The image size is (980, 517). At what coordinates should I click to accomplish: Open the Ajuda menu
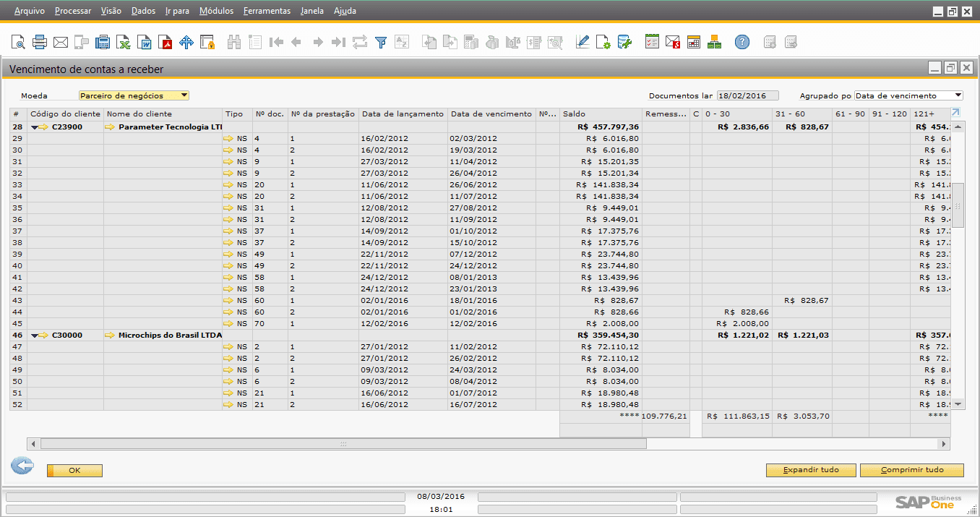[345, 11]
